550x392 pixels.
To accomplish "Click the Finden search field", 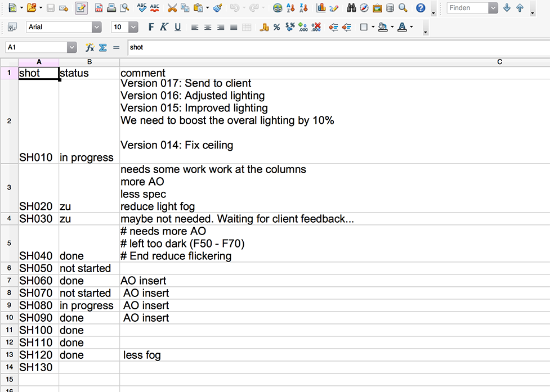I will 467,8.
